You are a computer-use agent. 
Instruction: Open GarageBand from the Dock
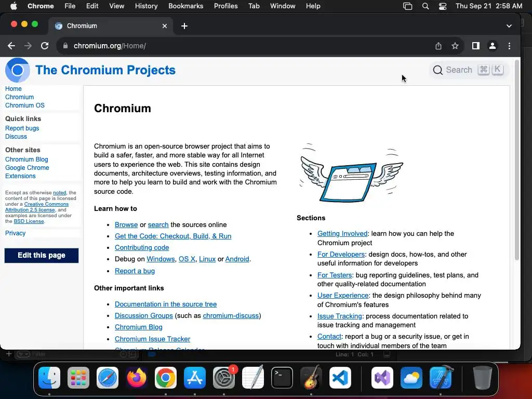coord(311,378)
